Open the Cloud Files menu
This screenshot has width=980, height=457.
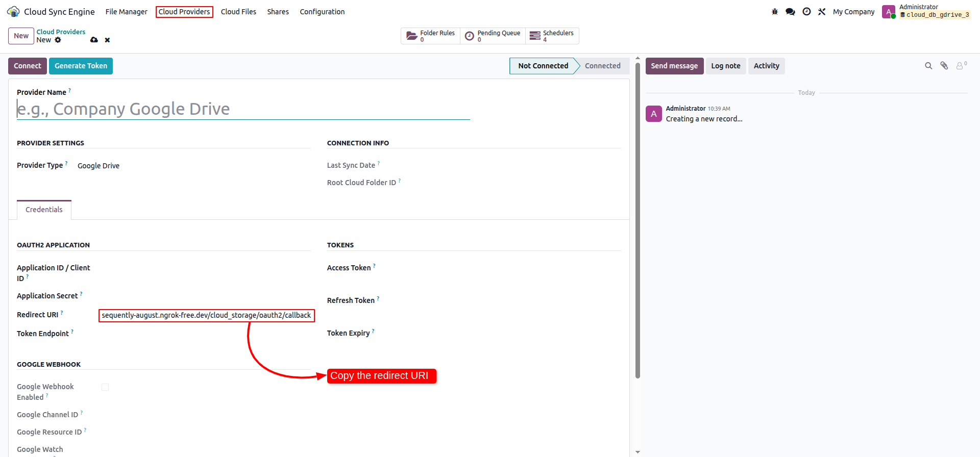pyautogui.click(x=238, y=12)
